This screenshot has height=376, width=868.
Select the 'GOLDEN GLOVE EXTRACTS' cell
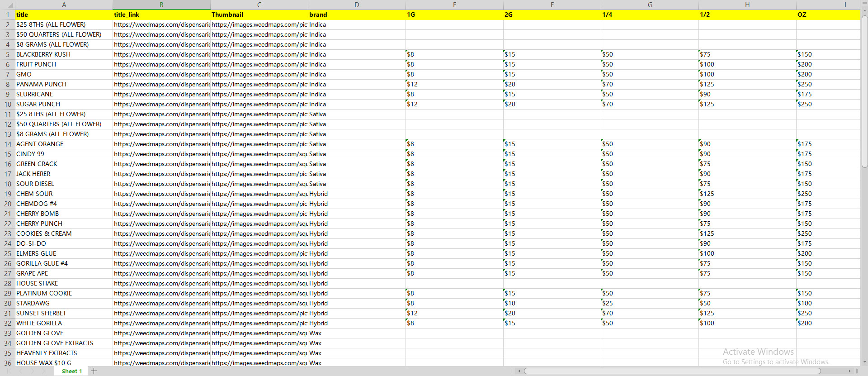tap(64, 343)
